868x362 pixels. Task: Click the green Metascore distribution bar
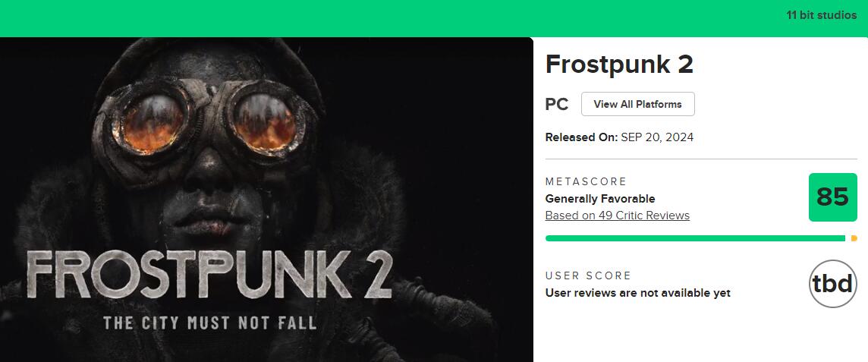click(x=694, y=238)
